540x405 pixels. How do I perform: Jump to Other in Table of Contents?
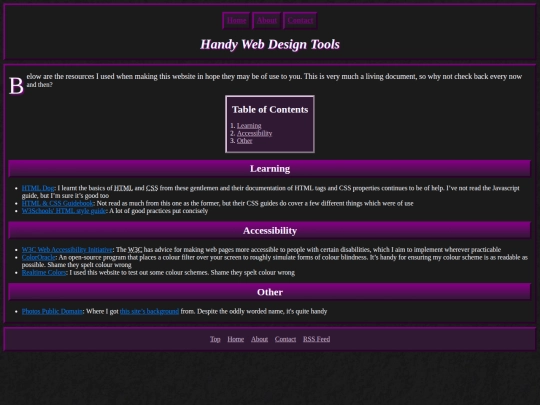[x=245, y=141]
